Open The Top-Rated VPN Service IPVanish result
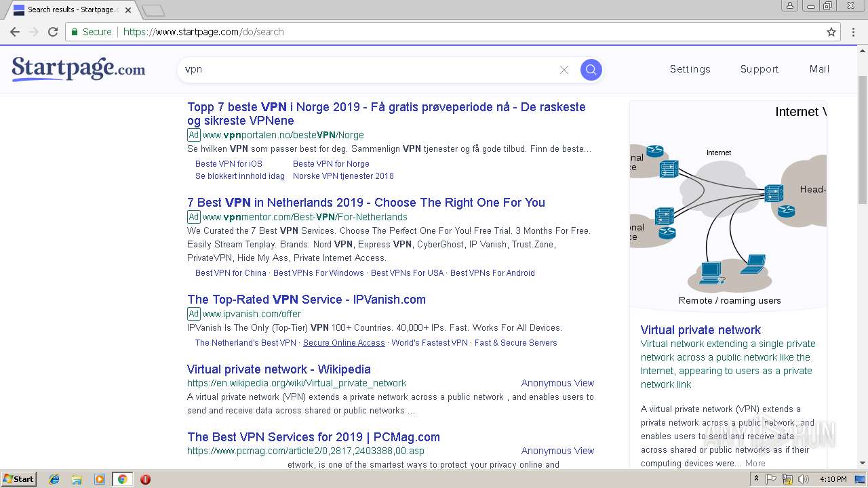Image resolution: width=868 pixels, height=488 pixels. pos(307,300)
